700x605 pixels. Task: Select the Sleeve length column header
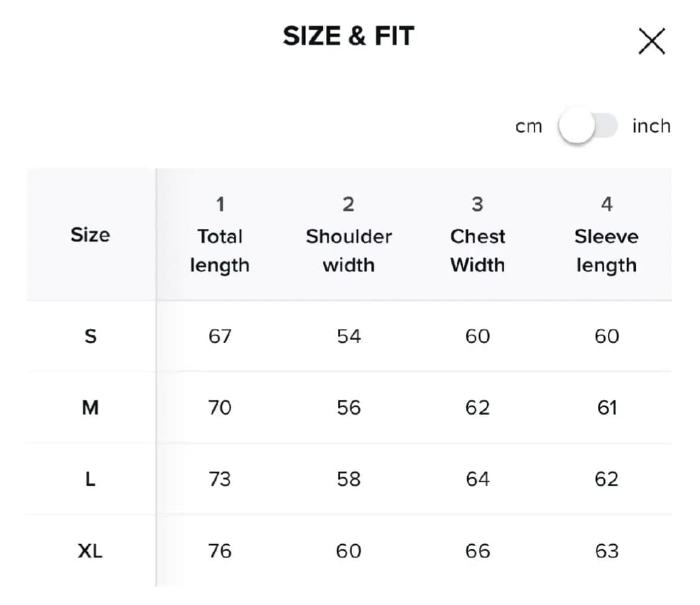pyautogui.click(x=606, y=235)
